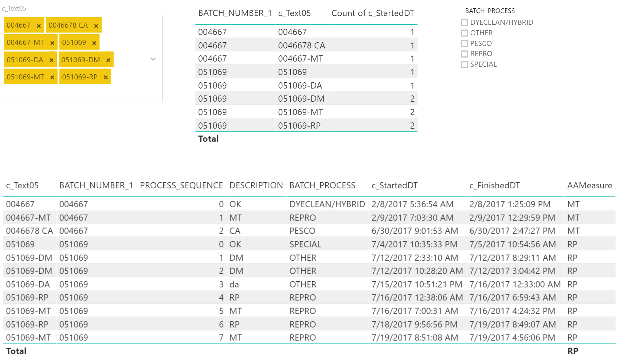This screenshot has height=364, width=643.
Task: Remove the 051069-MT filter chip
Action: [52, 77]
